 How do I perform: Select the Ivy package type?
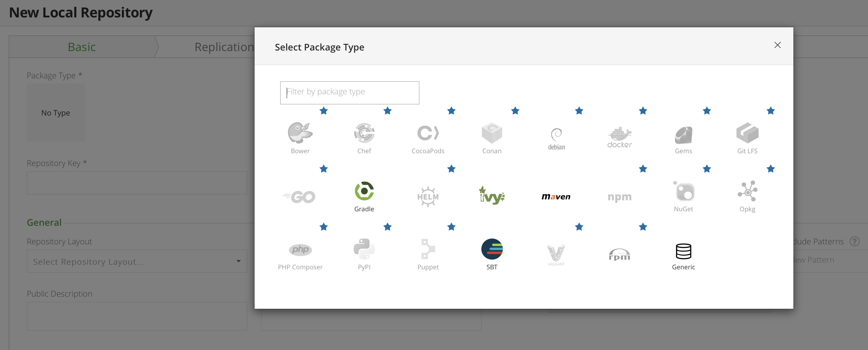[x=491, y=196]
